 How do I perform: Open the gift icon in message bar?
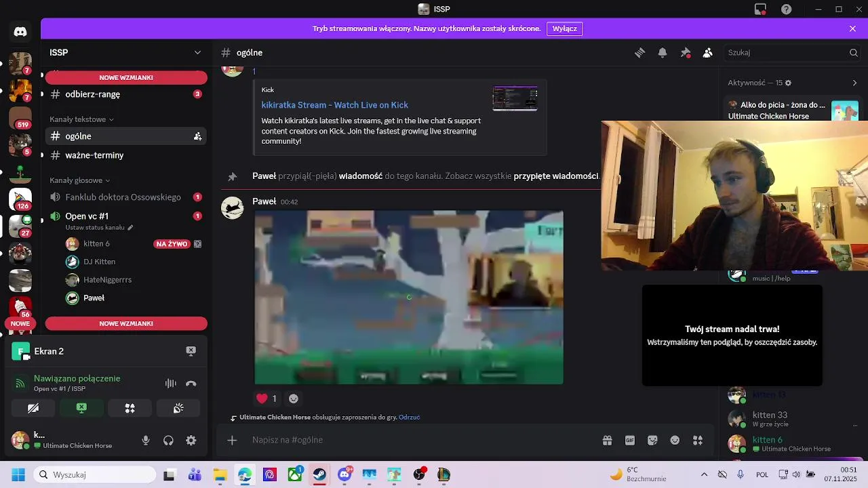click(607, 441)
